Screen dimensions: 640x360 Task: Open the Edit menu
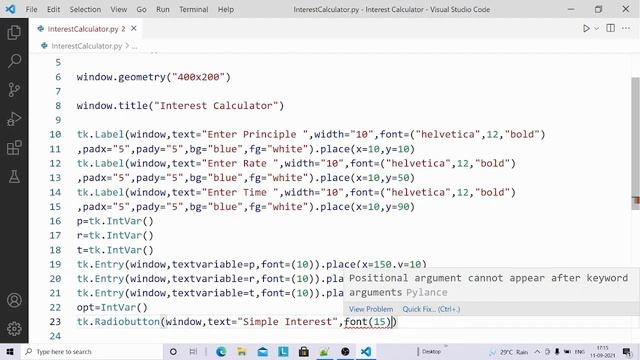[53, 9]
